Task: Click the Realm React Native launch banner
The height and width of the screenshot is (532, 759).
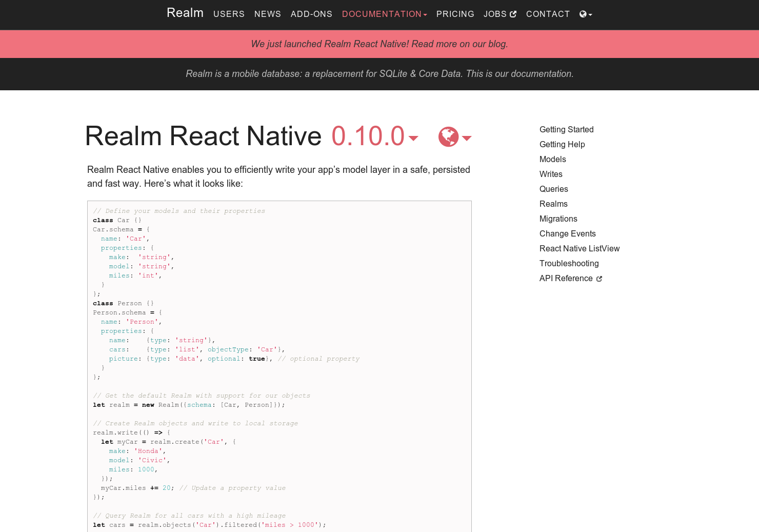Action: 379,44
